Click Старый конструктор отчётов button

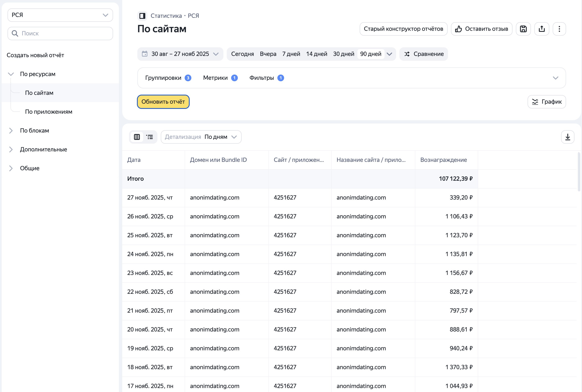click(x=403, y=29)
